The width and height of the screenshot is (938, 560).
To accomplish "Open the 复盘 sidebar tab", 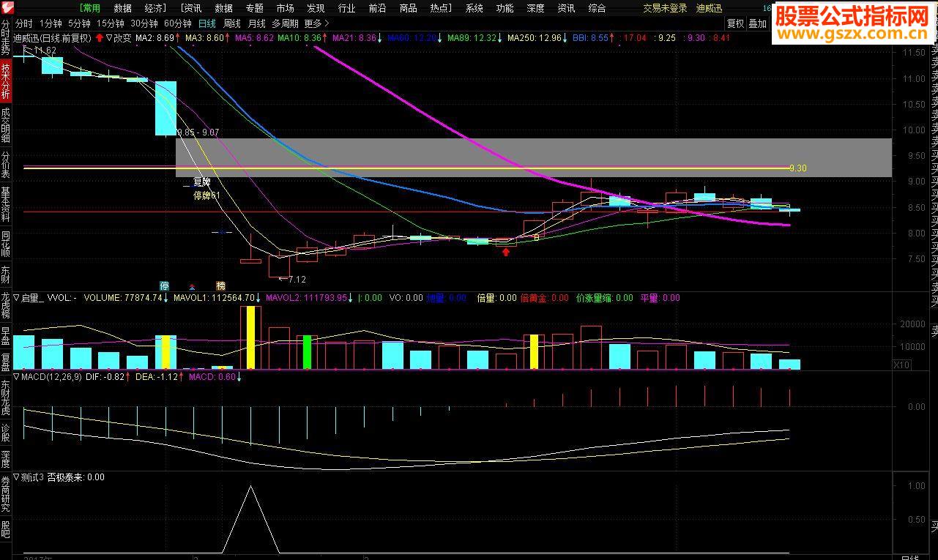I will point(6,362).
